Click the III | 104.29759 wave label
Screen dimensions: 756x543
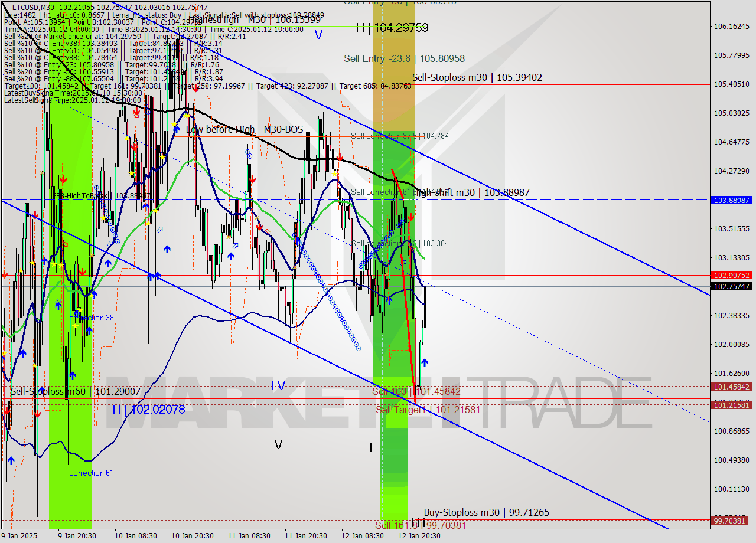(392, 27)
